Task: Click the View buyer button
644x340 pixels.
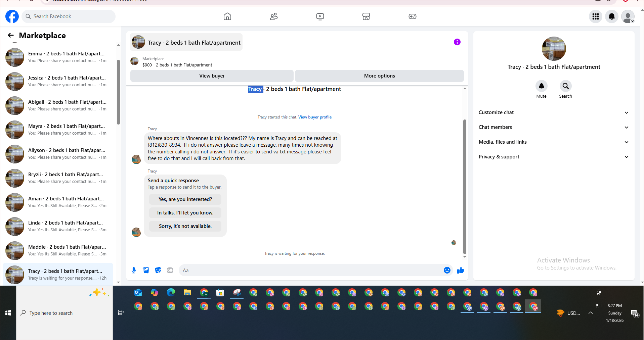Action: pos(212,76)
